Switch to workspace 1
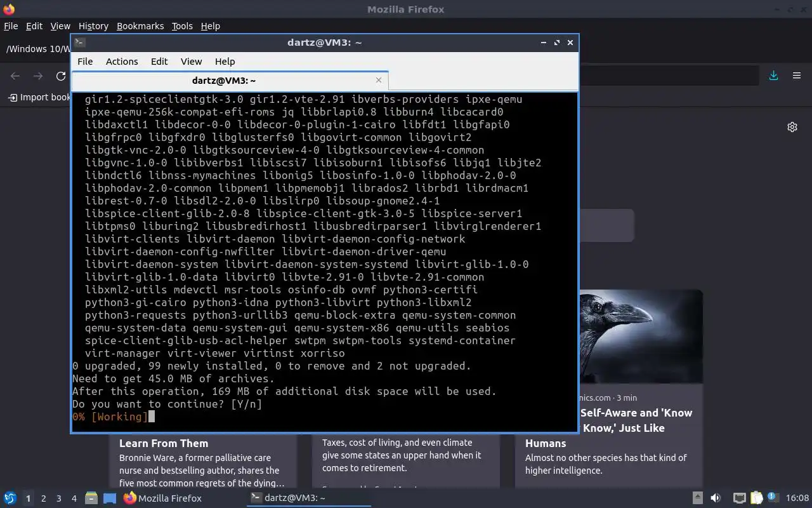Screen dimensions: 812x508 [x=28, y=498]
